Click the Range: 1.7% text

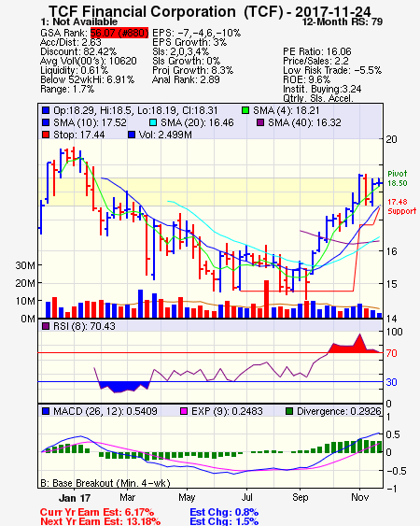click(x=67, y=90)
